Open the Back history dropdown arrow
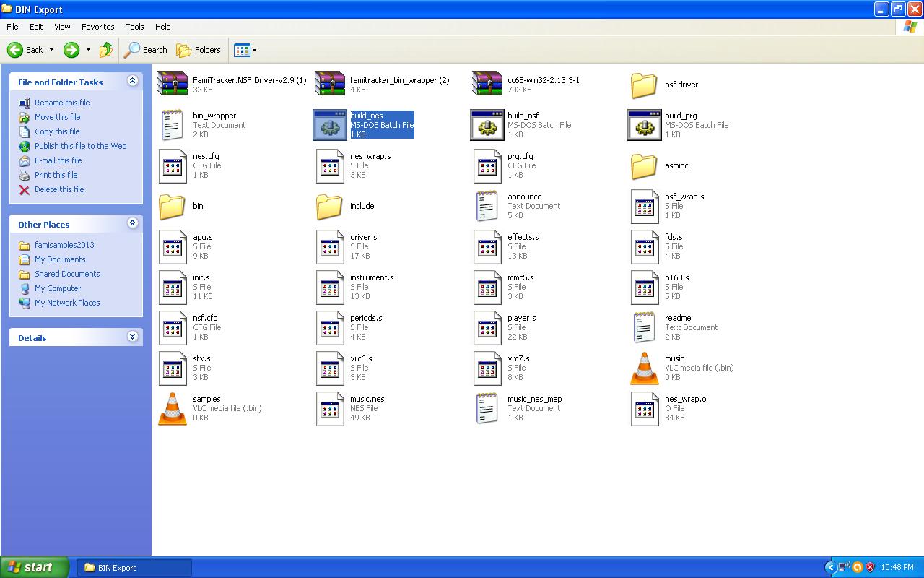This screenshot has width=924, height=578. [x=51, y=50]
